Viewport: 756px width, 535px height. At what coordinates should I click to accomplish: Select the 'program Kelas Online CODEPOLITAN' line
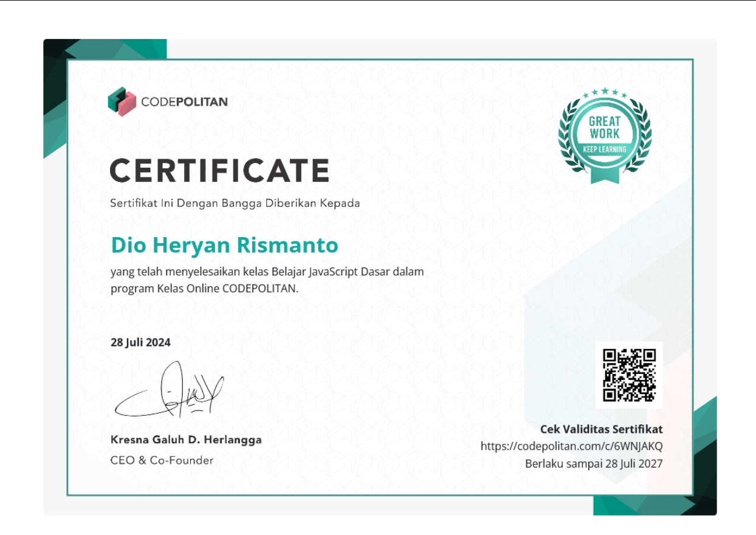pos(204,288)
